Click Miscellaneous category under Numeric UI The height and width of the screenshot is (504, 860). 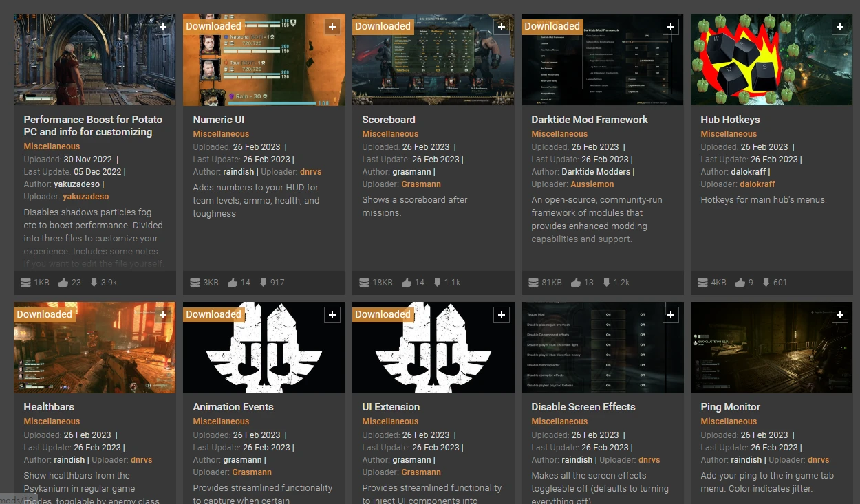[221, 134]
